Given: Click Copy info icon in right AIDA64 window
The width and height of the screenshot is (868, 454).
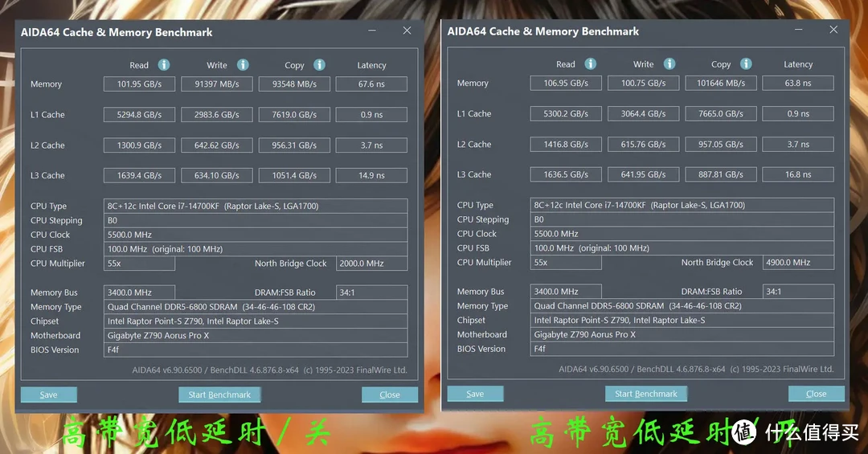Looking at the screenshot, I should [746, 64].
